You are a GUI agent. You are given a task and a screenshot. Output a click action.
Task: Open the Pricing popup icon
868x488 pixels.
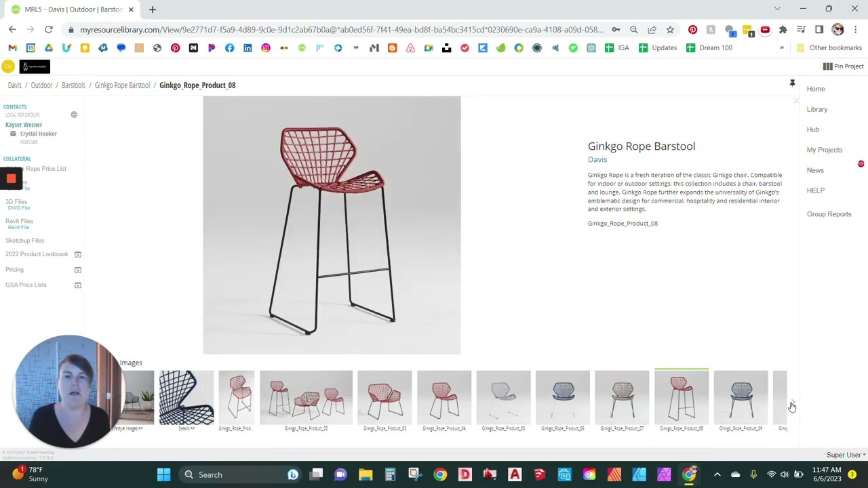(78, 270)
